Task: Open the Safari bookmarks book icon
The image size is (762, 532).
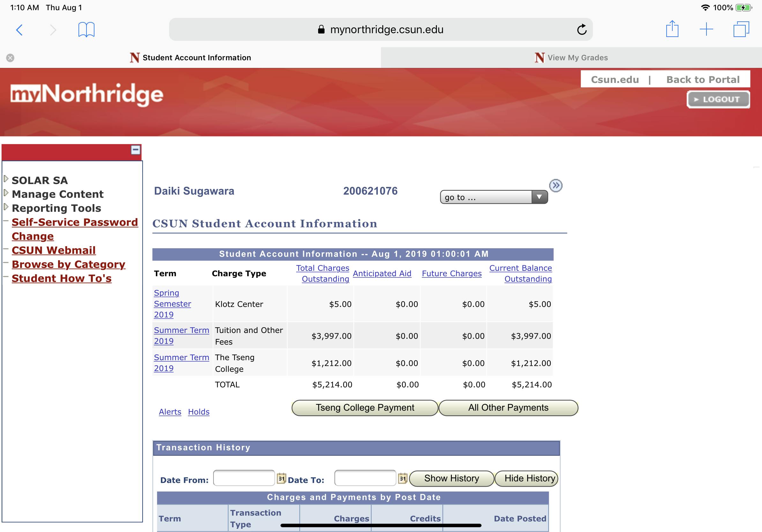Action: 86,30
